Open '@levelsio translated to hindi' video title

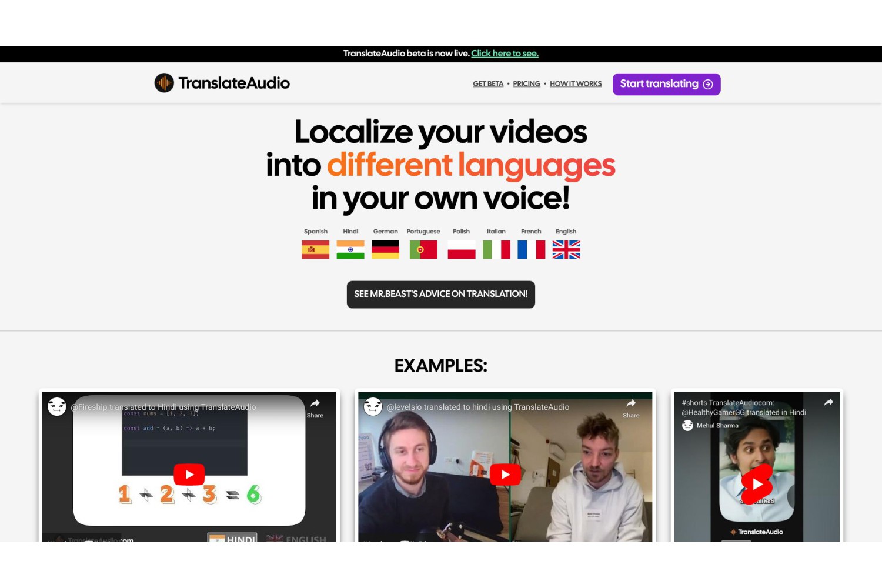point(478,407)
